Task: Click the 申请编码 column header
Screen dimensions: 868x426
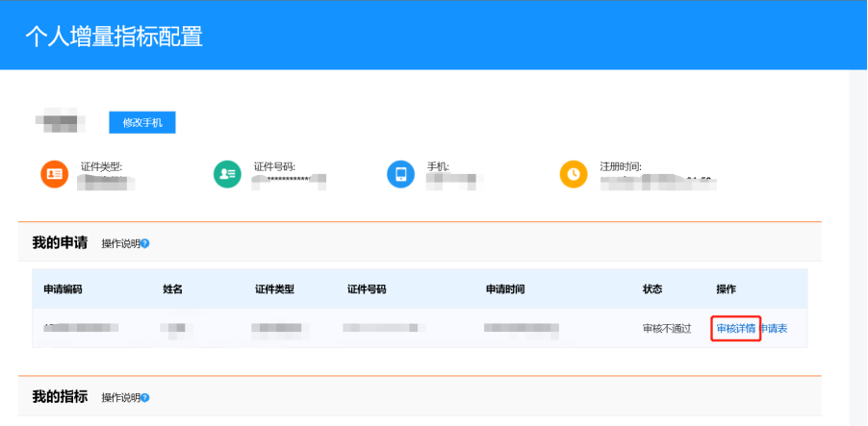Action: click(64, 289)
